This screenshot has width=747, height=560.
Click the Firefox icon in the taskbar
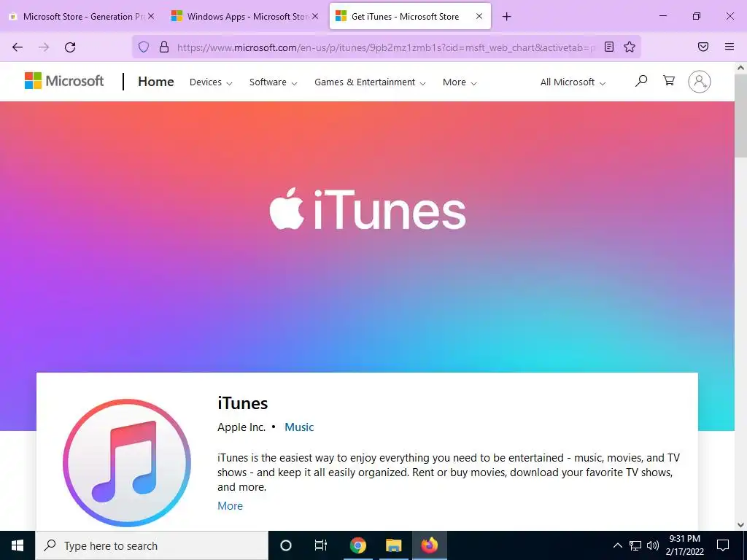click(x=429, y=545)
